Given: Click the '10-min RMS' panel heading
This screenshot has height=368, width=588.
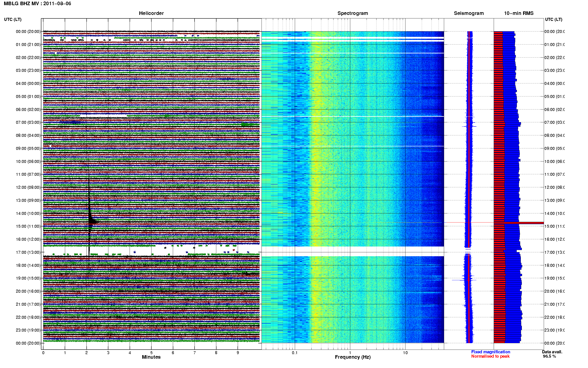Looking at the screenshot, I should (519, 13).
